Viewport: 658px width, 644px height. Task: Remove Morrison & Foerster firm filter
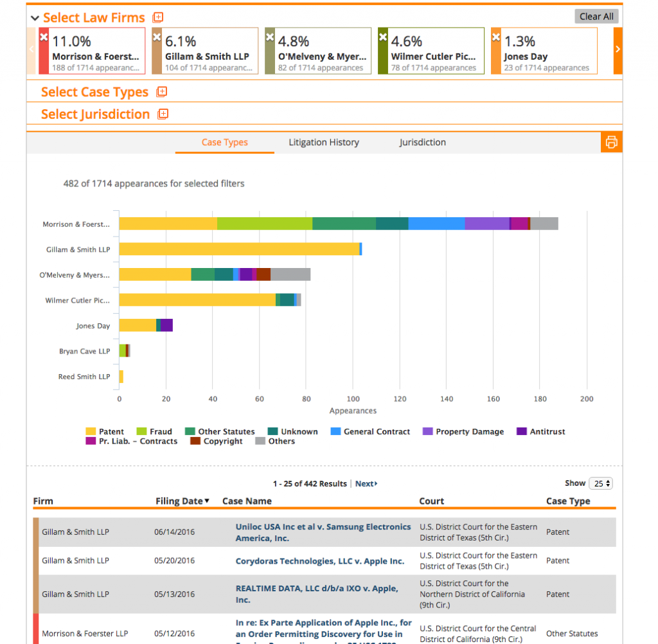coord(44,37)
